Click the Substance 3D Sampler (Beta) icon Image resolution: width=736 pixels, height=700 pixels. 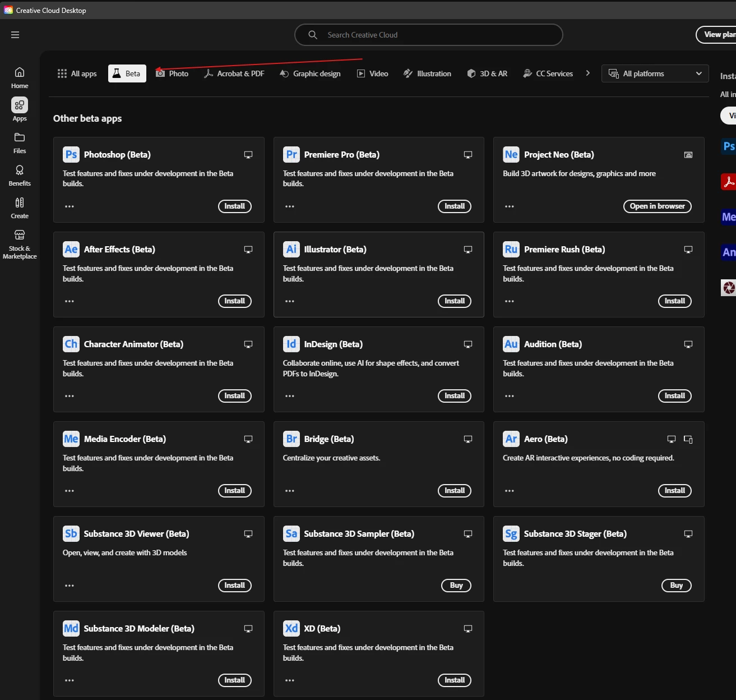pos(291,533)
